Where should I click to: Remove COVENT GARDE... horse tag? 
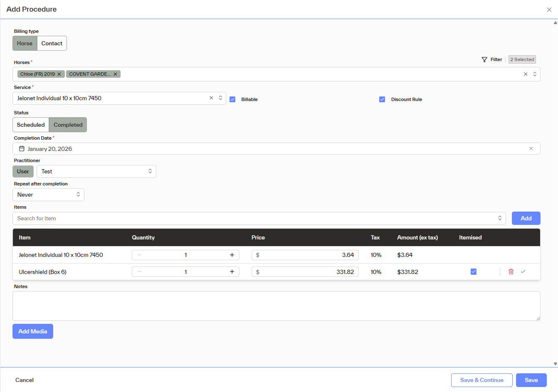115,74
